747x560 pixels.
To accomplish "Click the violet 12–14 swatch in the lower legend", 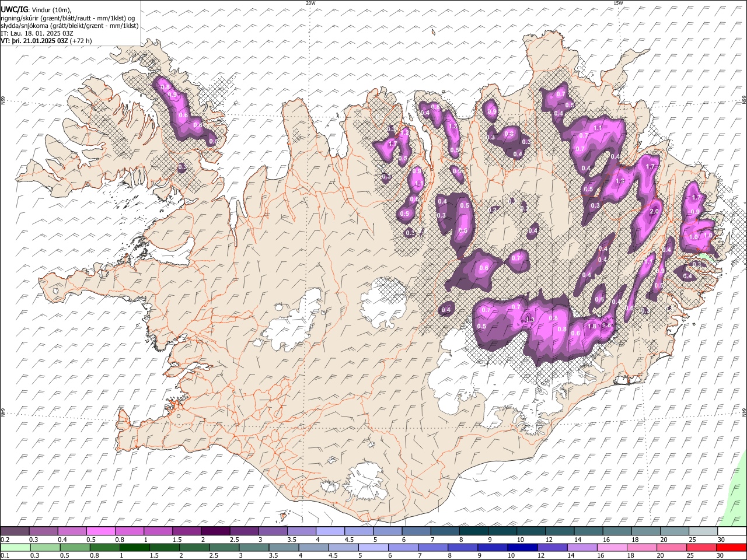I will pyautogui.click(x=553, y=547).
